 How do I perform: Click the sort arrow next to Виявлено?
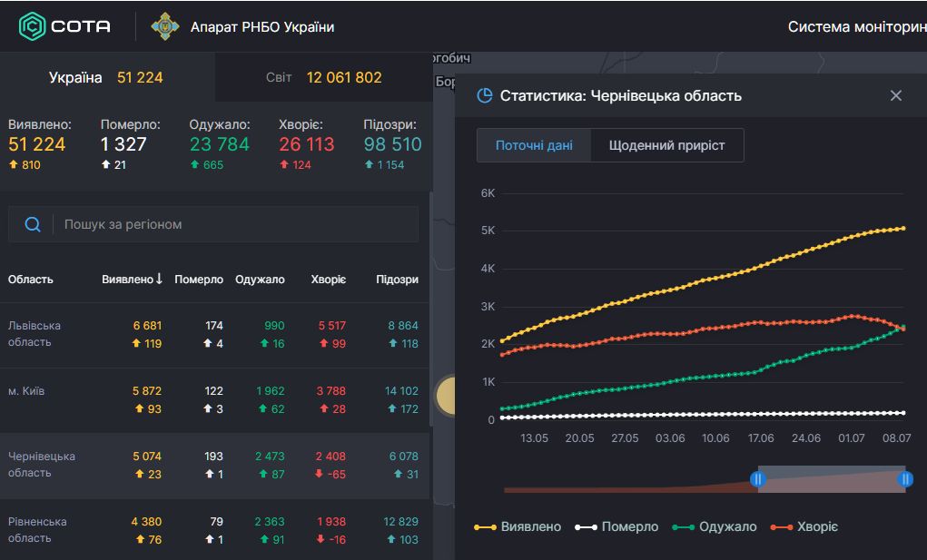point(160,280)
